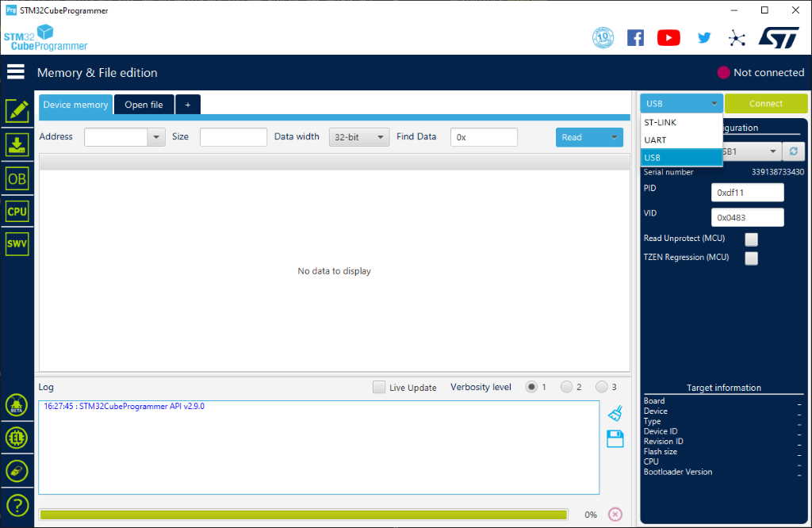Click the Address input field
Screen dimensions: 812x528
click(116, 137)
